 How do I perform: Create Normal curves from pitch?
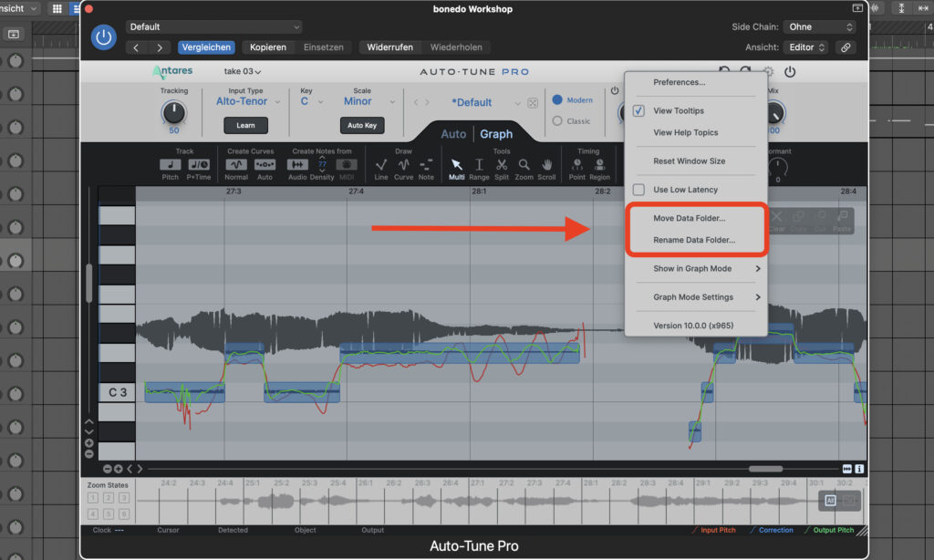(x=236, y=164)
